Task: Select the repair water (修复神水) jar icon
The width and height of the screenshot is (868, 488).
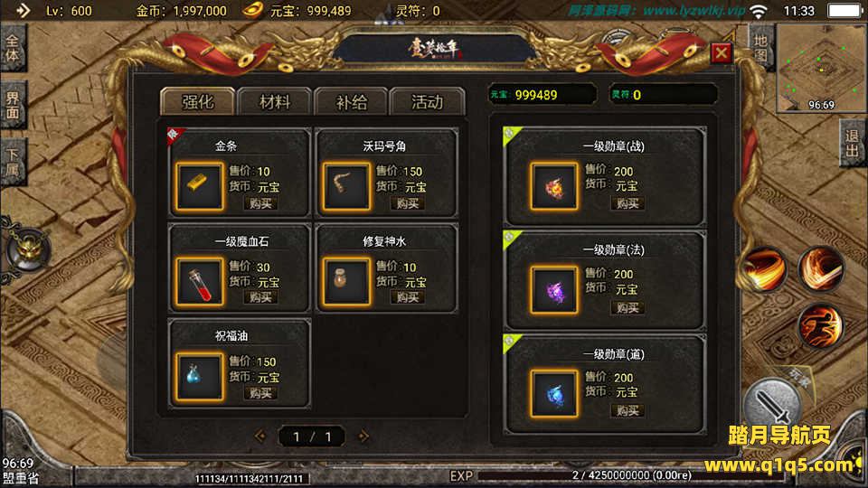Action: (346, 281)
